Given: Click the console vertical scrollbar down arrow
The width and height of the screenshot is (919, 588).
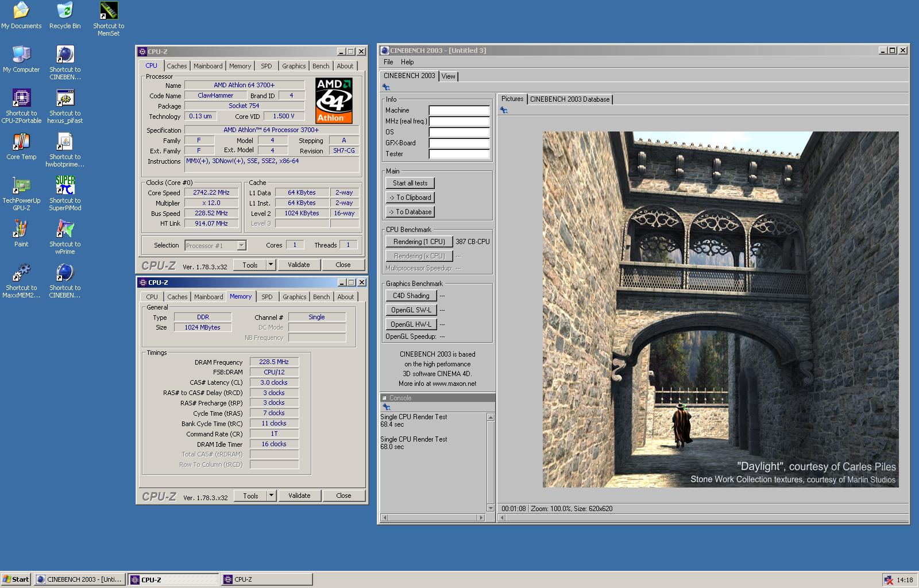Looking at the screenshot, I should (x=491, y=508).
